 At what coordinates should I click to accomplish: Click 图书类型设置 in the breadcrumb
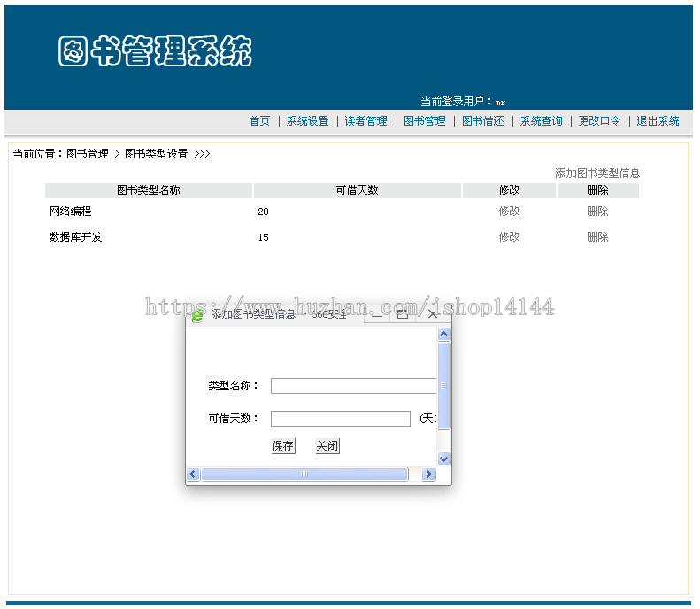pyautogui.click(x=157, y=154)
